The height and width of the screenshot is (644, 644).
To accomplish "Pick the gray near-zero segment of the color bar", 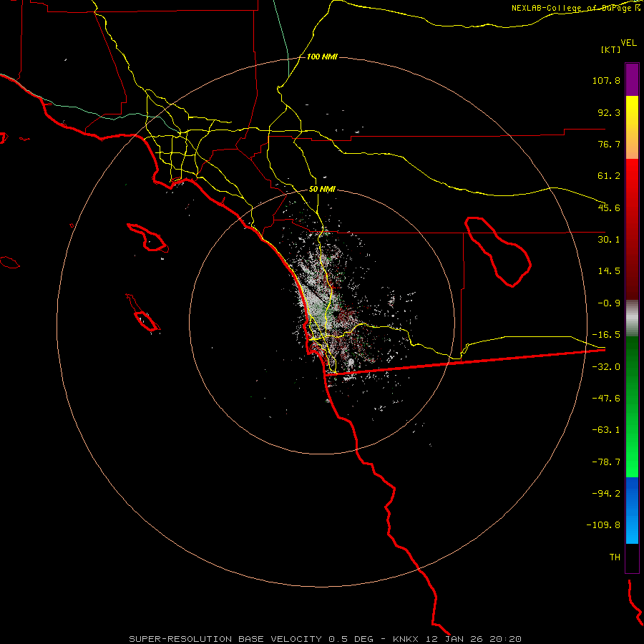I will 632,318.
